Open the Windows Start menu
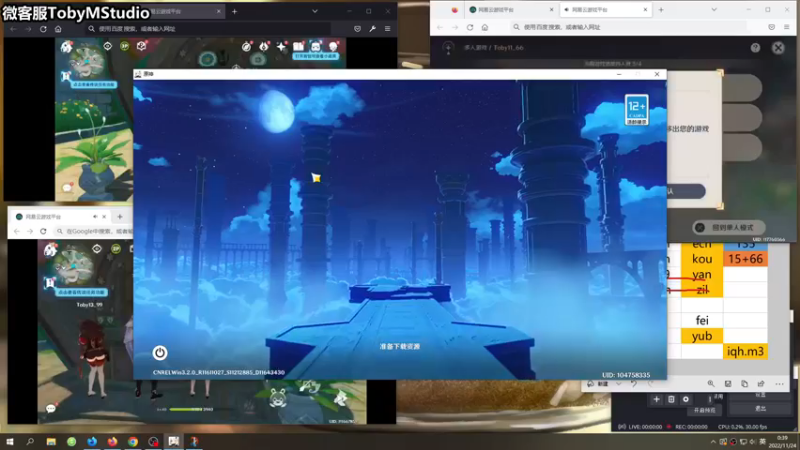 [10, 441]
